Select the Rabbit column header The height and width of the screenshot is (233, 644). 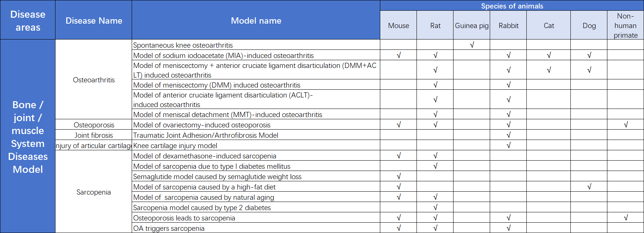point(508,25)
